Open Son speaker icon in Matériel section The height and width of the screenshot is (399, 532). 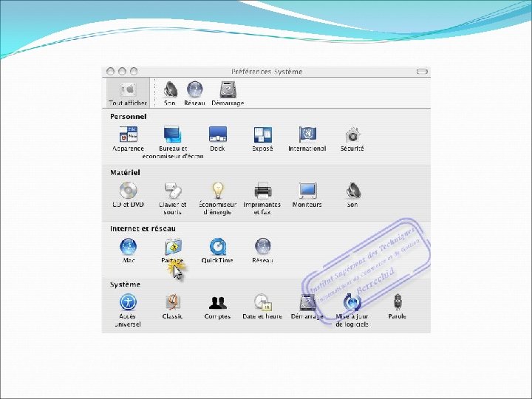[353, 191]
